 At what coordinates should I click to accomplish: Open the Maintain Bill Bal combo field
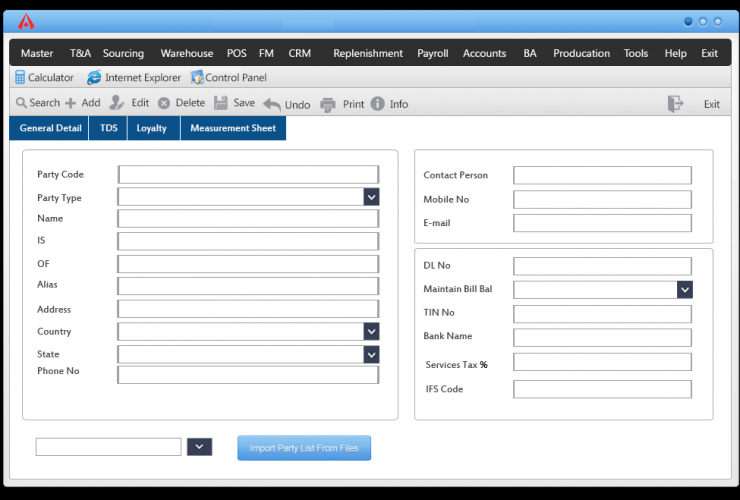[603, 289]
